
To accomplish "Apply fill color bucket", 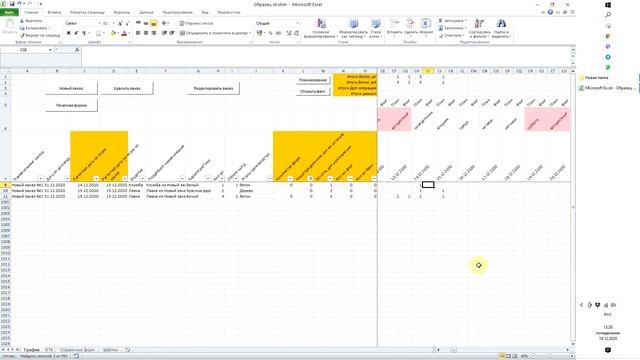I will click(x=113, y=33).
